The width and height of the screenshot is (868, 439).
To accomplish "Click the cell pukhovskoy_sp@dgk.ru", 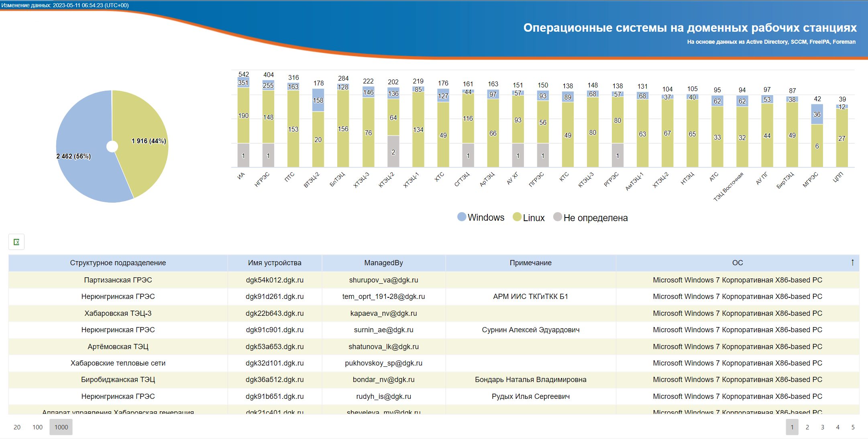I will pyautogui.click(x=383, y=363).
